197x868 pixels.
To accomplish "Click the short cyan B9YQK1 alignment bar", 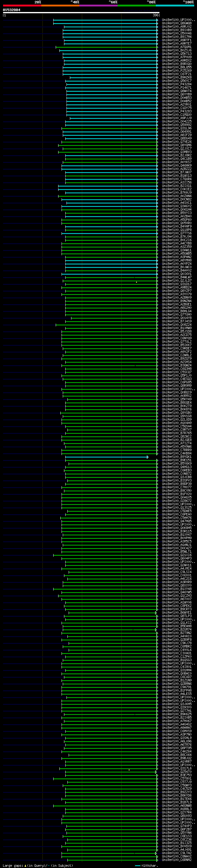I will [x=107, y=457].
